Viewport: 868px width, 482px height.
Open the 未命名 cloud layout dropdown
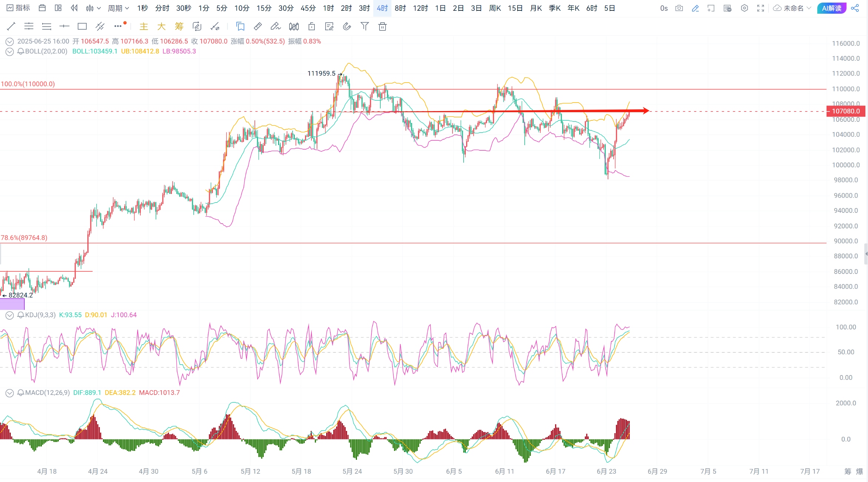click(x=793, y=8)
